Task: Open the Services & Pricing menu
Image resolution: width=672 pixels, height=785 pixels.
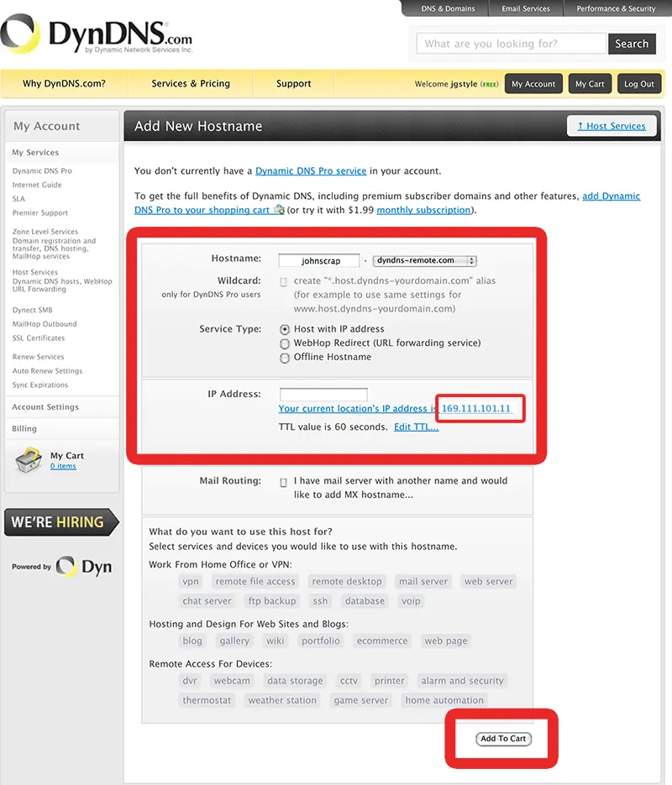Action: [x=191, y=84]
